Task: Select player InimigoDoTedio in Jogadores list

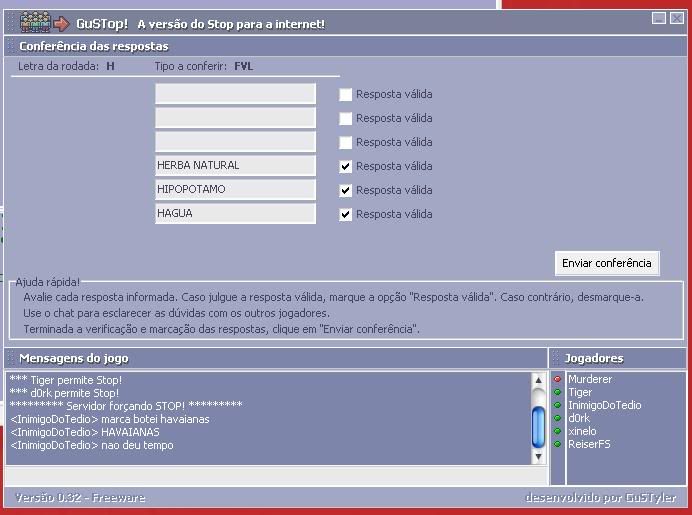Action: (x=605, y=405)
